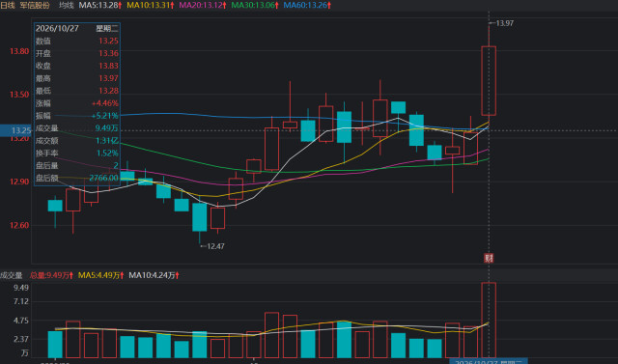Click the volume MA5:4.49万 label

[x=98, y=275]
